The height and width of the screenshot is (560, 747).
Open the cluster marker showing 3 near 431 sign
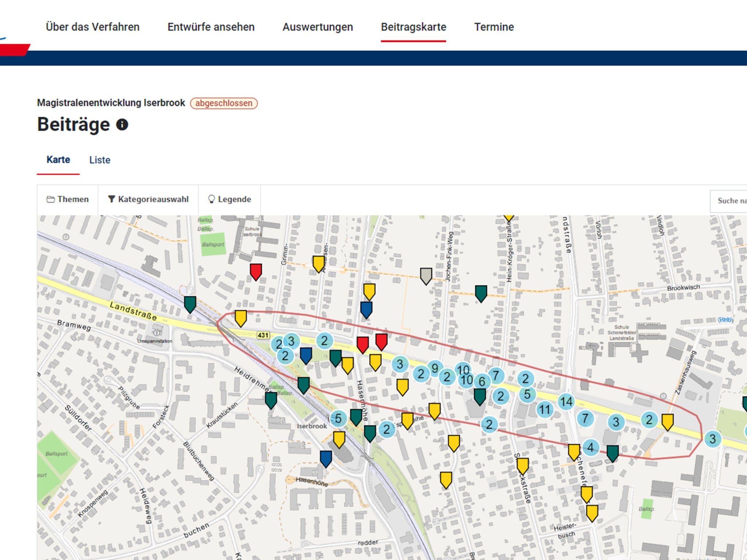[291, 341]
